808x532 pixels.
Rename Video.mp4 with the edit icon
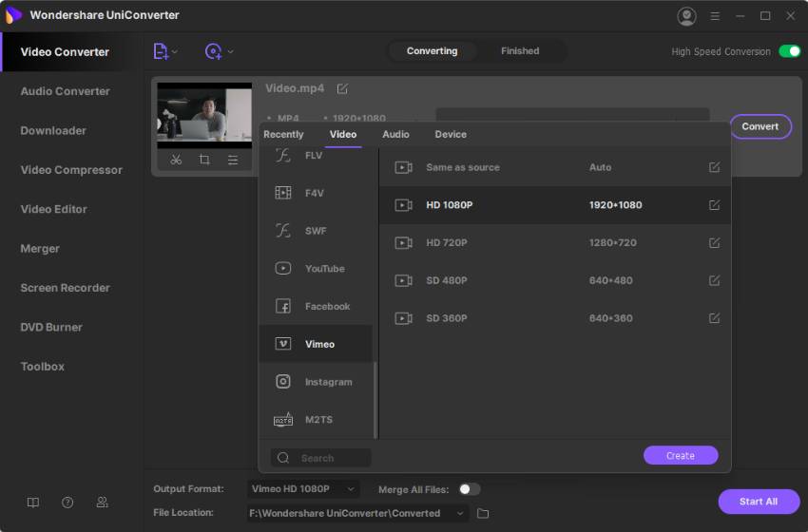pyautogui.click(x=342, y=88)
